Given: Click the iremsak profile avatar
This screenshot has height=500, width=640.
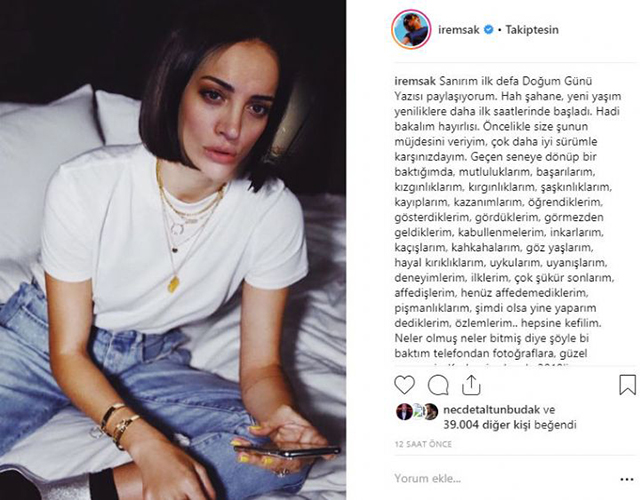Looking at the screenshot, I should point(411,30).
